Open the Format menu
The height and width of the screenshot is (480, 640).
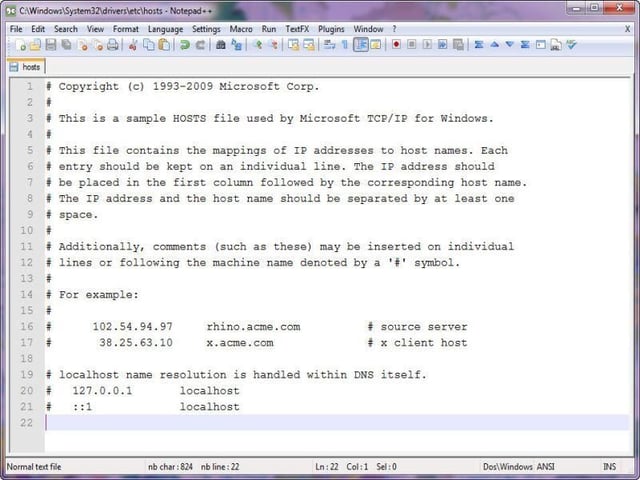126,29
